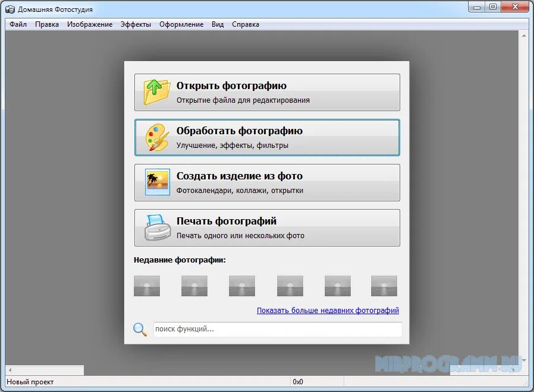Select the sixth recent photo thumbnail
The width and height of the screenshot is (534, 392).
(384, 286)
